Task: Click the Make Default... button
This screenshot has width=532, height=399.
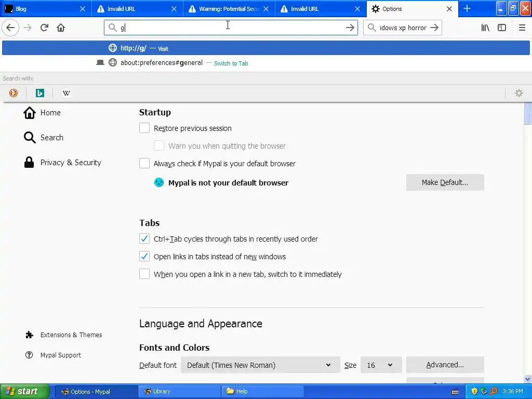Action: [445, 182]
